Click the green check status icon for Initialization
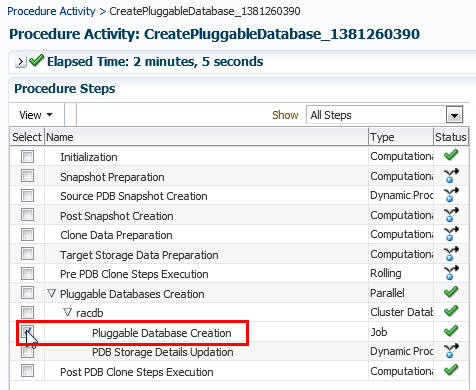 click(x=451, y=155)
